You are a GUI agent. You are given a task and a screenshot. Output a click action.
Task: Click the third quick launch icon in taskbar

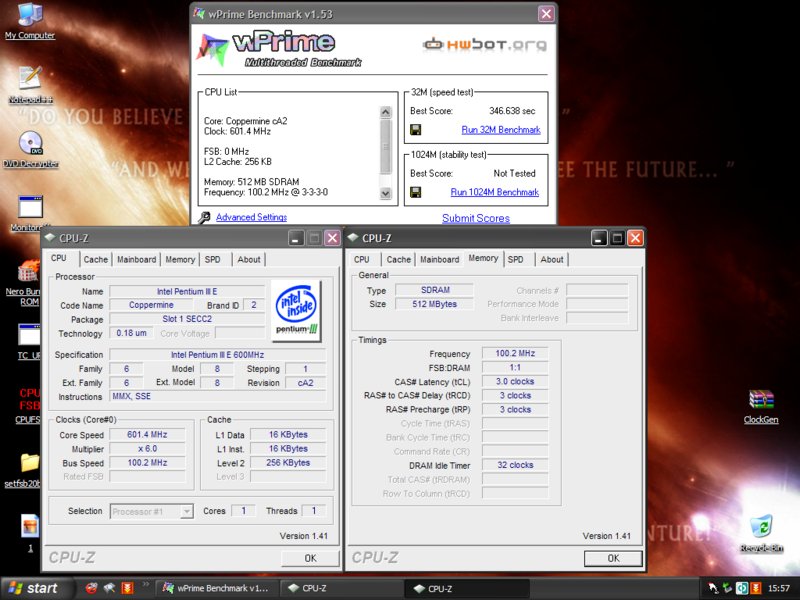click(x=127, y=588)
